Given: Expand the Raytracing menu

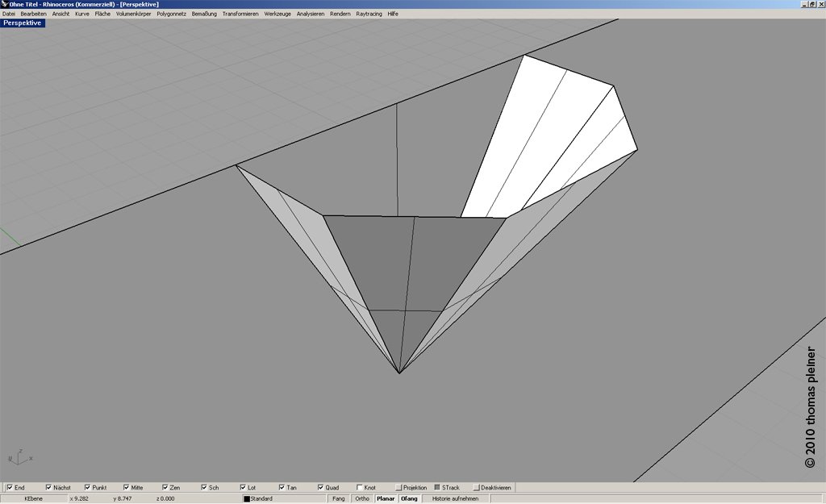Looking at the screenshot, I should coord(369,14).
